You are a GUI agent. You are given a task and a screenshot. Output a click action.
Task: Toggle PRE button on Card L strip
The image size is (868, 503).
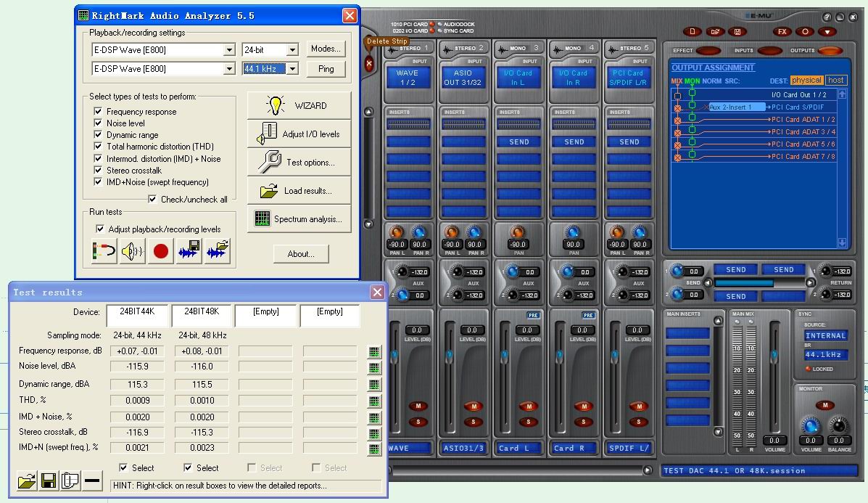533,315
